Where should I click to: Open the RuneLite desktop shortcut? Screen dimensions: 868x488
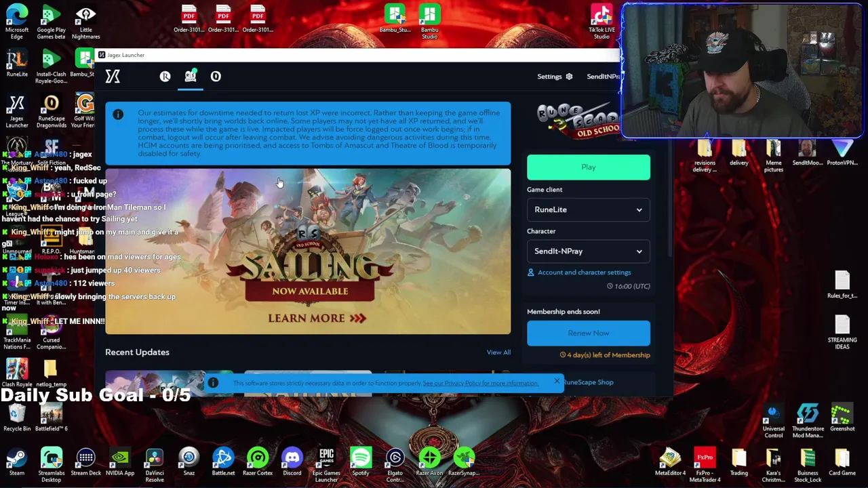(17, 62)
